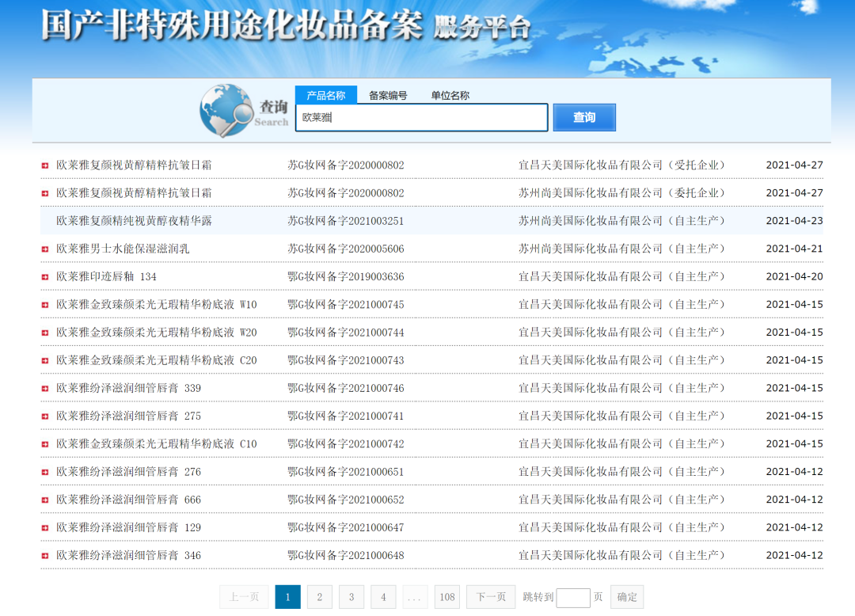Open 欧莱雅金致臻颜柔光无瑕精华粉底液 C20
855x616 pixels.
click(157, 360)
